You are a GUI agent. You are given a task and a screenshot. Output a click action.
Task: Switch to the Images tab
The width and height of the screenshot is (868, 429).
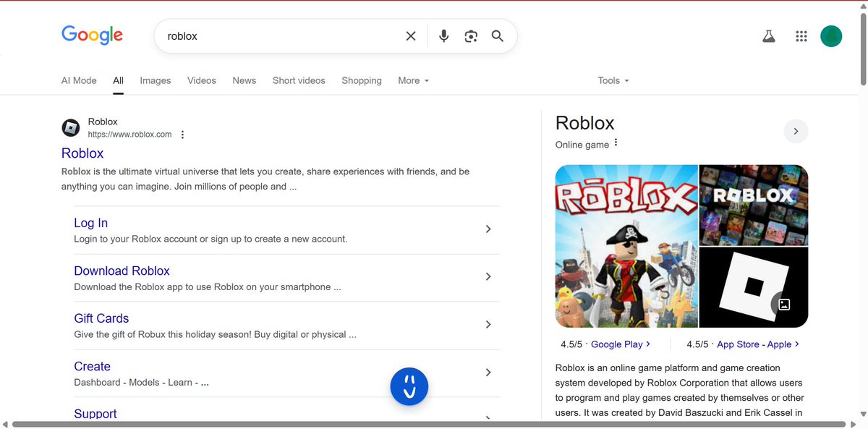coord(156,80)
